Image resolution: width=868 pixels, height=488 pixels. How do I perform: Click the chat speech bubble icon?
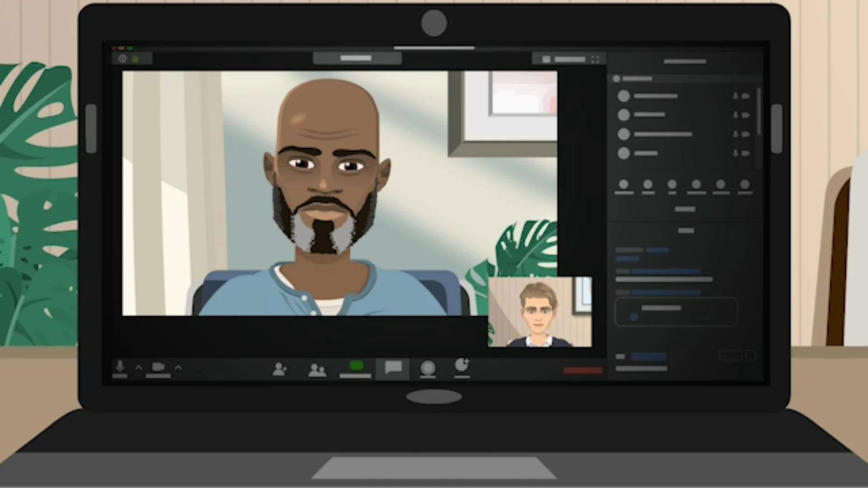393,368
